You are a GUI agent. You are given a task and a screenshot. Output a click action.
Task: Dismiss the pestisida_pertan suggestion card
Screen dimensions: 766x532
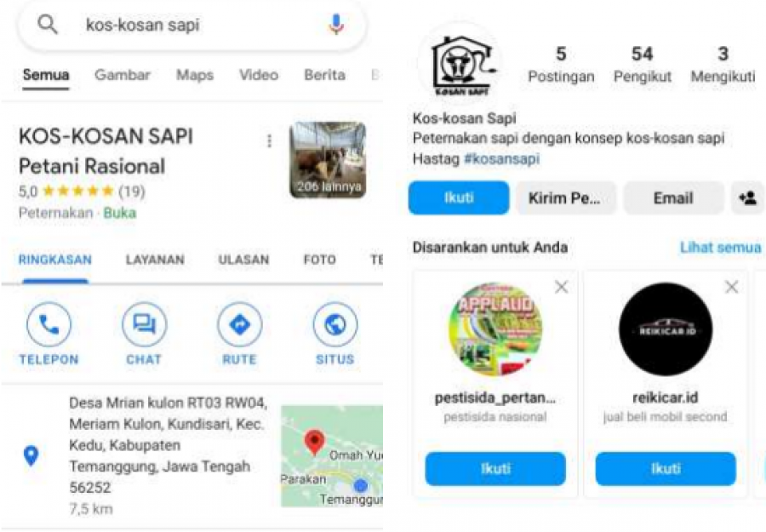coord(562,287)
